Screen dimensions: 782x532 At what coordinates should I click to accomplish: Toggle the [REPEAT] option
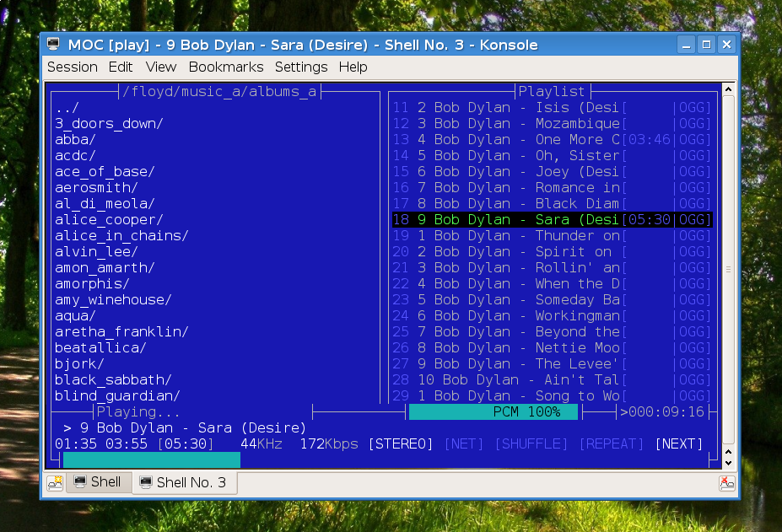612,443
